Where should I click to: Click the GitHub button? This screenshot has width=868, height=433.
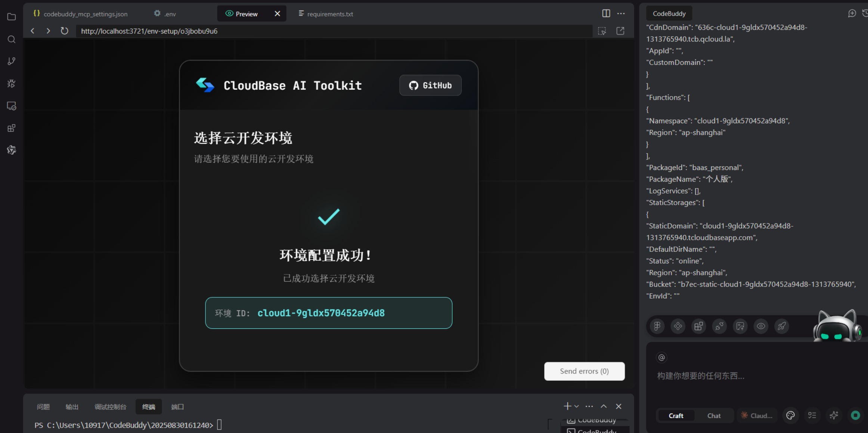(x=430, y=85)
